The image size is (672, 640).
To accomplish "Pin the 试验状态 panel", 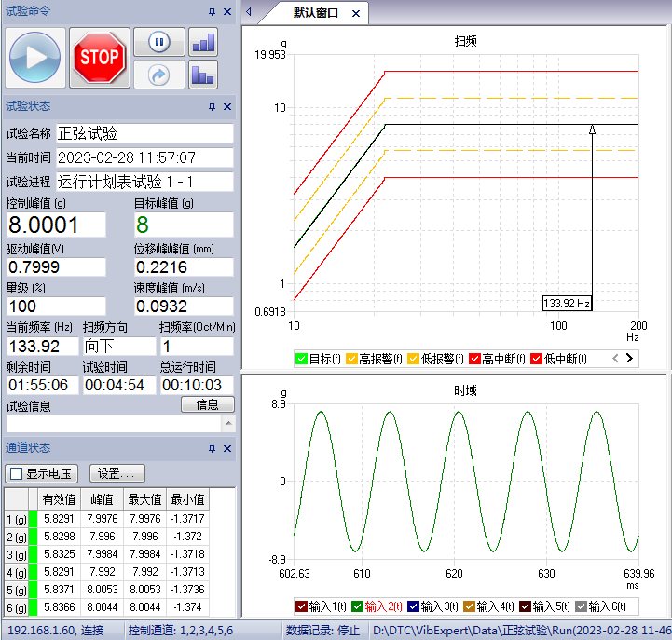I will pos(212,106).
